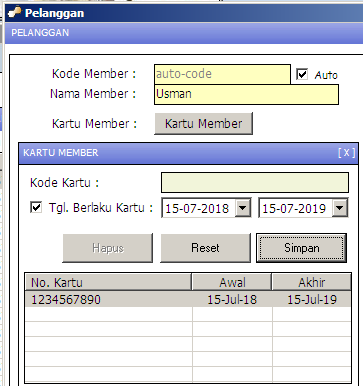
Task: Click the end date text 15-07-2019
Action: coord(294,209)
